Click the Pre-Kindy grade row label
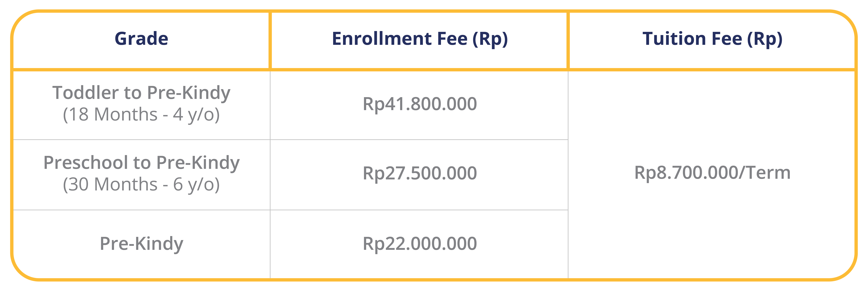Image resolution: width=868 pixels, height=290 pixels. [141, 244]
